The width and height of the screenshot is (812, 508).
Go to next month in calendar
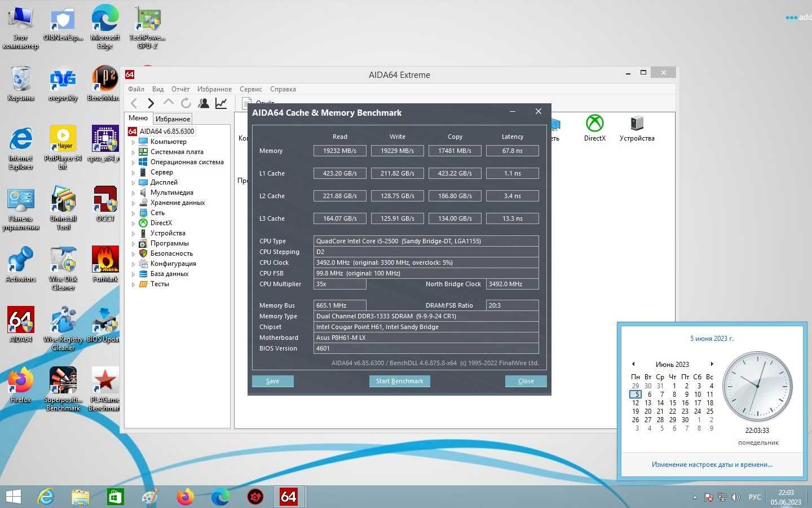tap(712, 364)
